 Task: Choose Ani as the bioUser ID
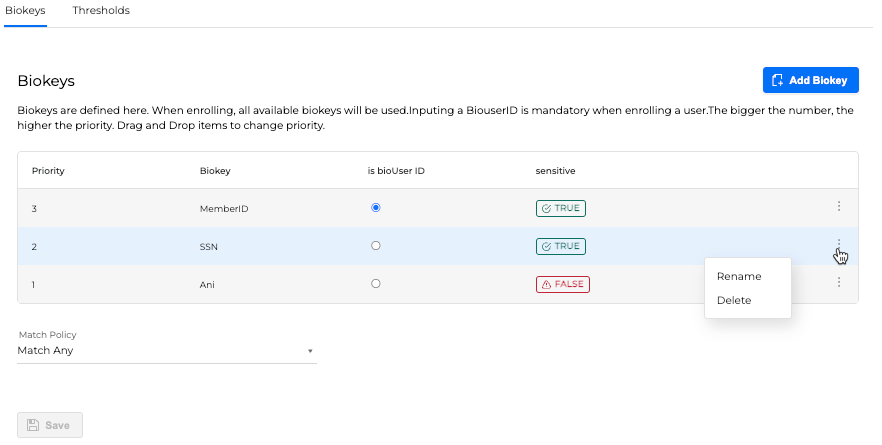click(375, 284)
